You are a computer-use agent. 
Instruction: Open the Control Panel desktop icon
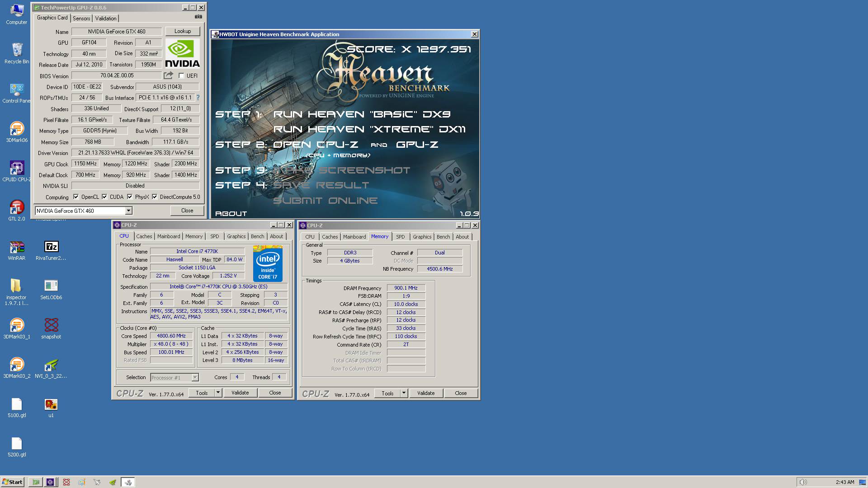pyautogui.click(x=17, y=93)
